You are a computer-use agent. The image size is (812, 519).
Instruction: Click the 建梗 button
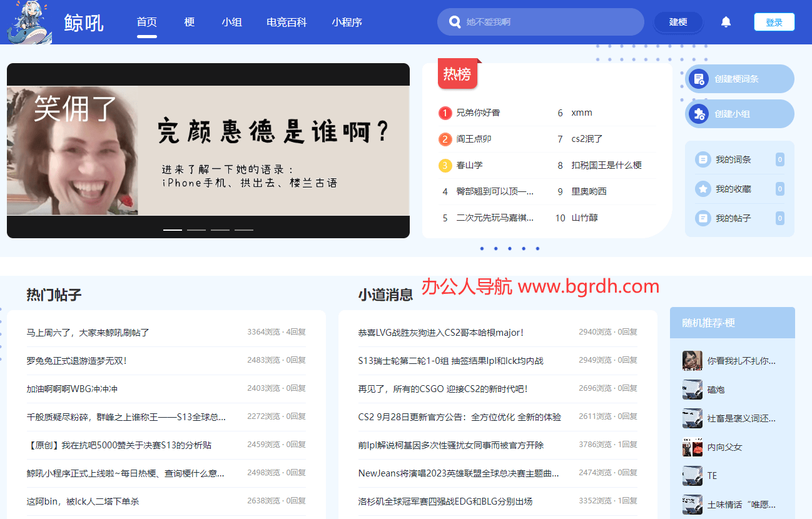tap(678, 21)
